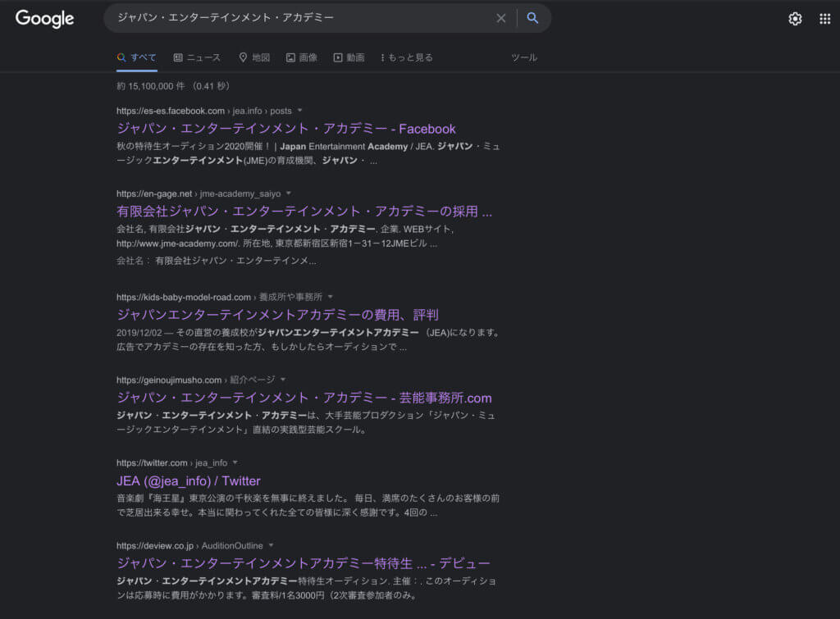Click the magnifying glass search button

(x=532, y=18)
